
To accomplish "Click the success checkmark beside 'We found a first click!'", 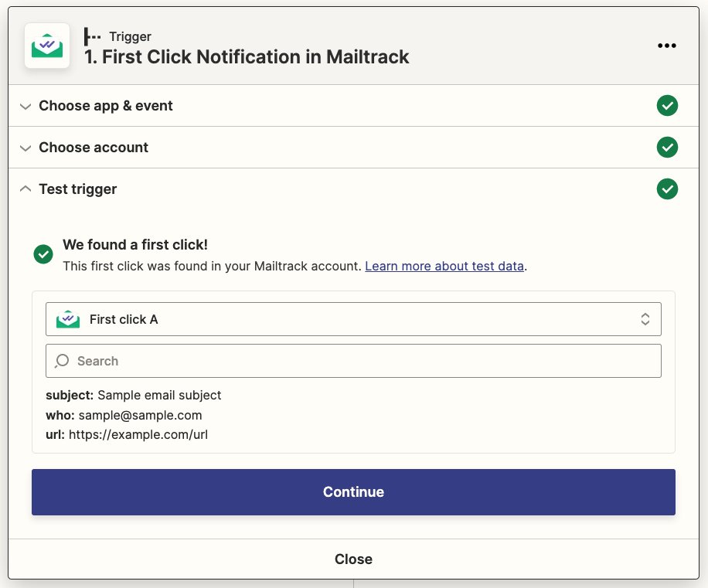I will 43,254.
